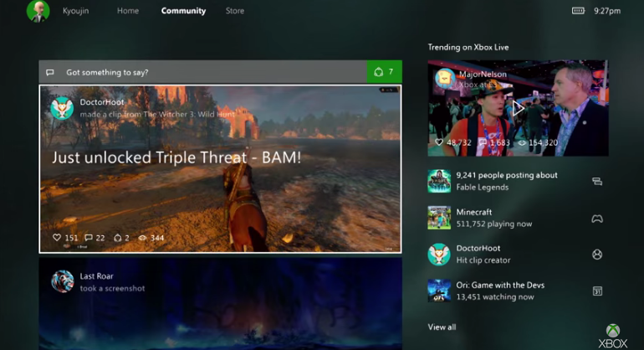Open the Last Roar screenshot post
The image size is (644, 350).
click(x=220, y=303)
